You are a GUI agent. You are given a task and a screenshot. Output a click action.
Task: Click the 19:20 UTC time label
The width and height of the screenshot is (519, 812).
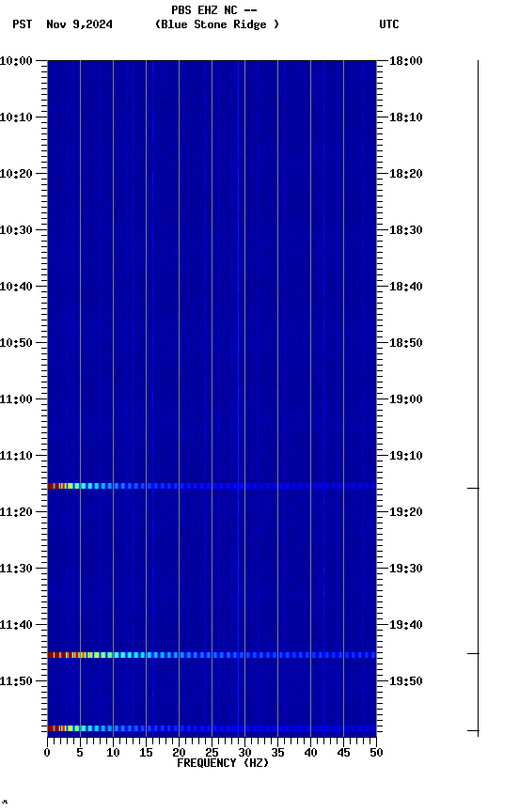point(406,512)
